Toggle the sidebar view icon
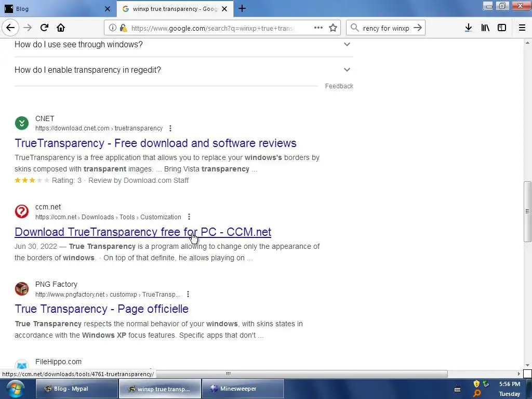Screen dimensions: 532x399 pyautogui.click(x=502, y=28)
